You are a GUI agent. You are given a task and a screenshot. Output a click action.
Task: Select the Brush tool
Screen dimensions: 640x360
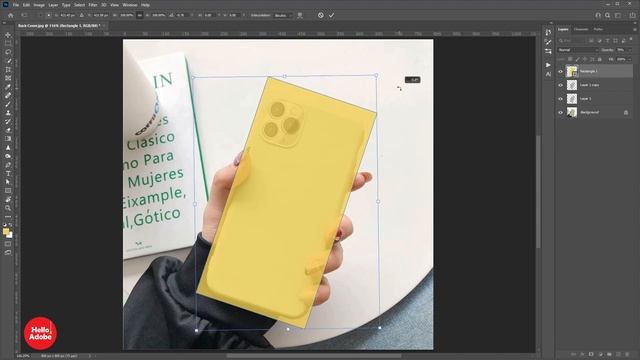8,104
